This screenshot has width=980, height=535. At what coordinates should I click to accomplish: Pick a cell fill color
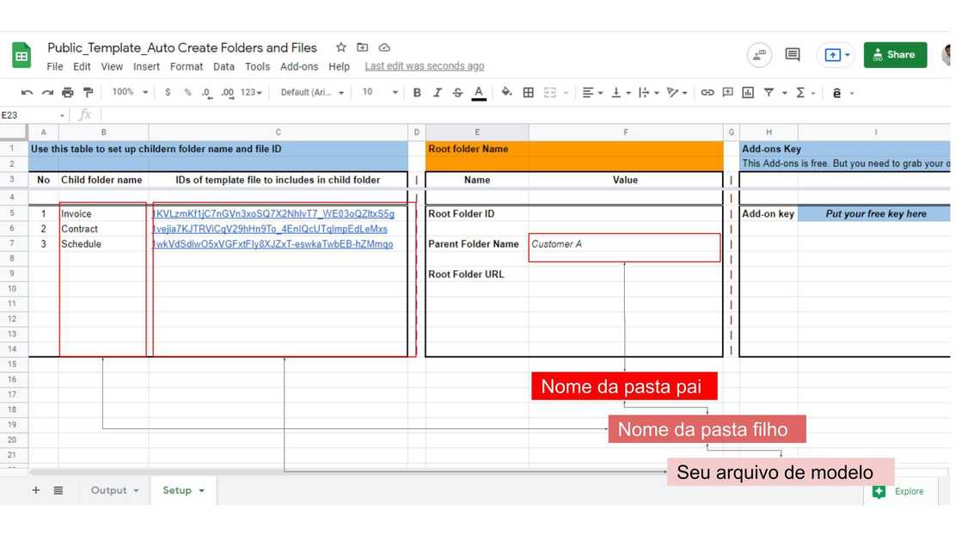click(506, 93)
